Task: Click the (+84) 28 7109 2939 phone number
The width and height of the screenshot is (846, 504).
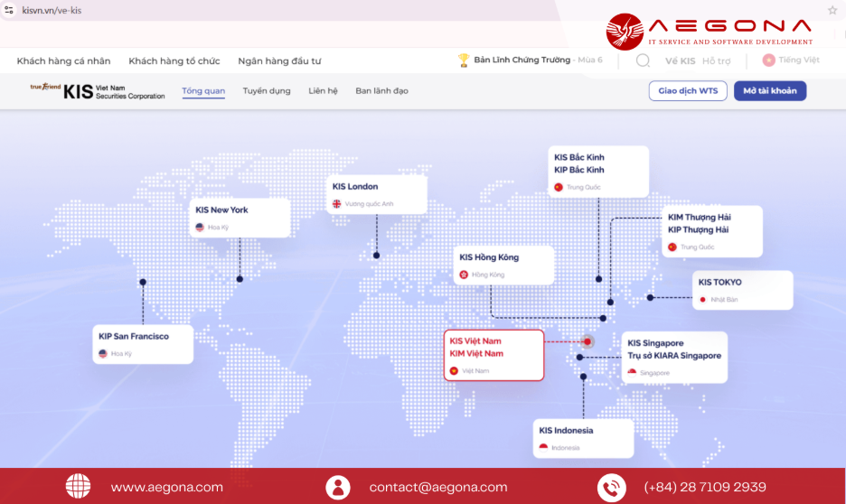Action: [705, 487]
